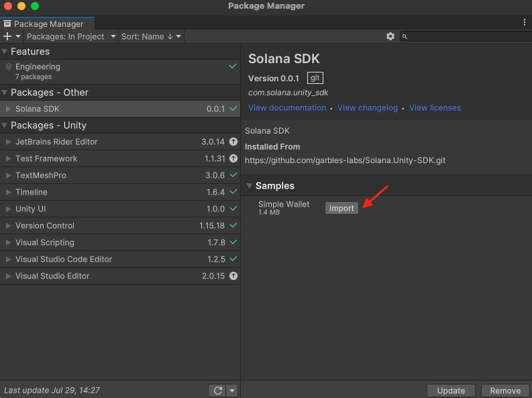The width and height of the screenshot is (532, 398).
Task: Open the View licenses link
Action: 435,108
